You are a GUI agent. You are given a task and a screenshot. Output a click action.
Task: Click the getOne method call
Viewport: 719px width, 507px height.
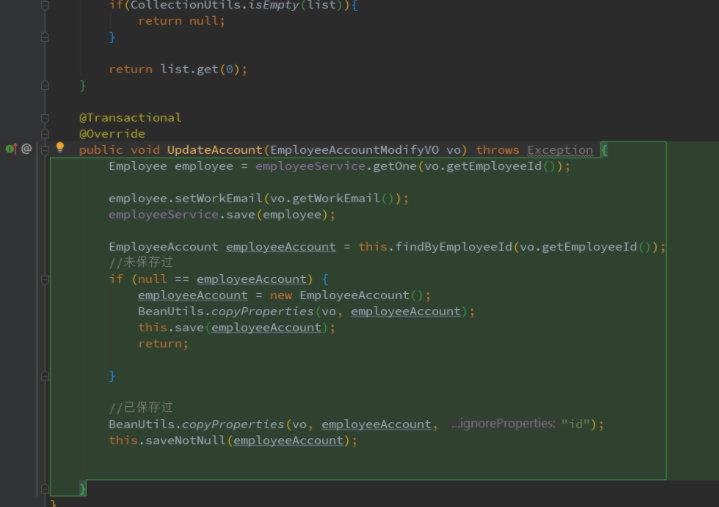[x=394, y=166]
